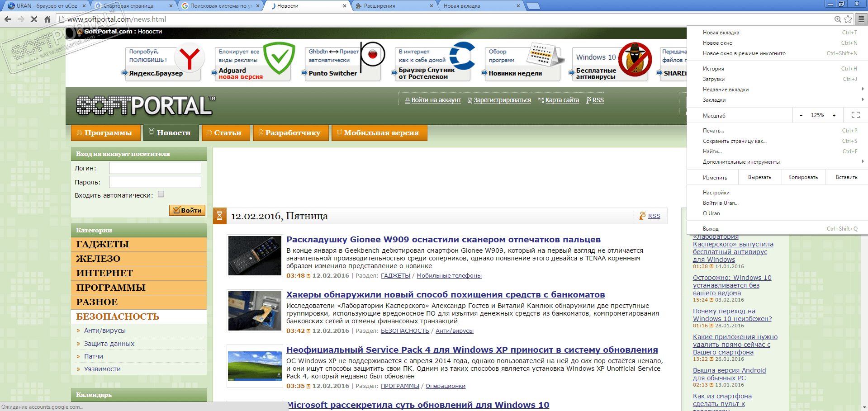Choose 'Выход' in the browser menu
Image resolution: width=868 pixels, height=411 pixels.
pyautogui.click(x=777, y=229)
